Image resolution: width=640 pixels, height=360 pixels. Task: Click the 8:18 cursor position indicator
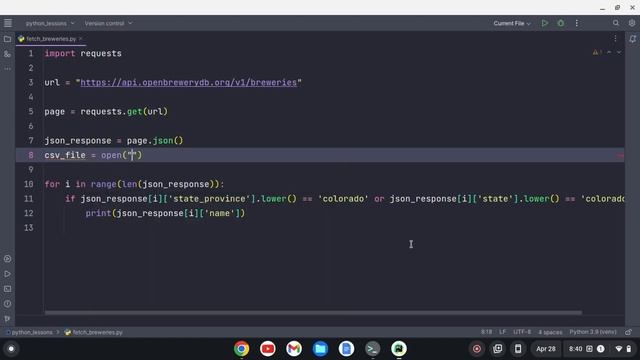(486, 332)
